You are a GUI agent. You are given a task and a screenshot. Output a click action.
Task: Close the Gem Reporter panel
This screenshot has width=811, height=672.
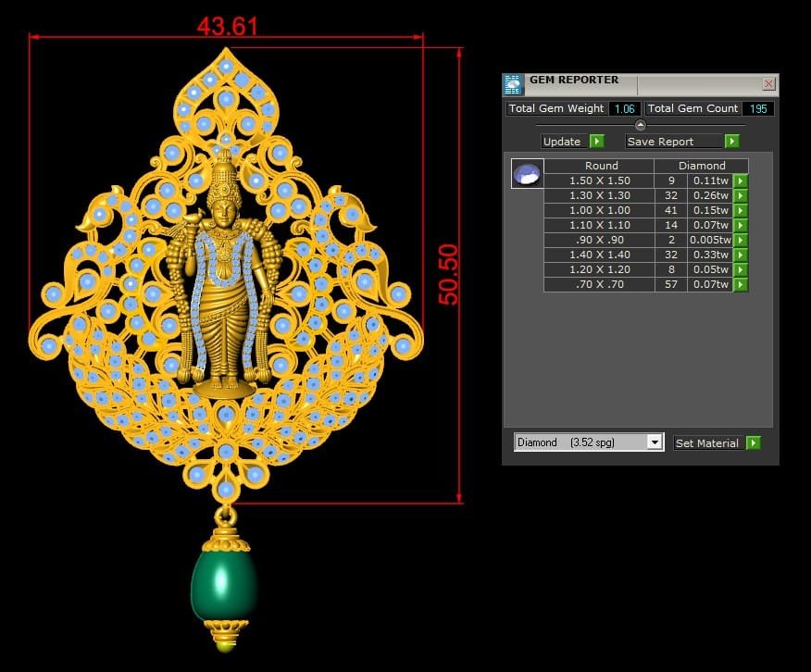coord(768,84)
